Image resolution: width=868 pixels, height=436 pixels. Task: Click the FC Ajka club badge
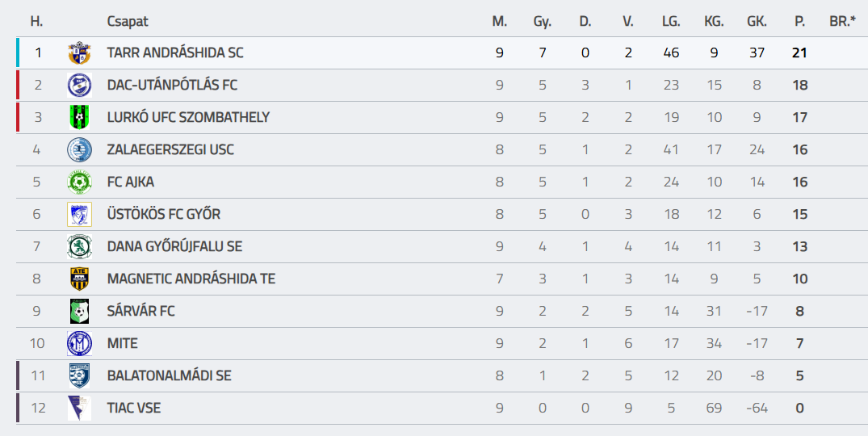[x=79, y=182]
